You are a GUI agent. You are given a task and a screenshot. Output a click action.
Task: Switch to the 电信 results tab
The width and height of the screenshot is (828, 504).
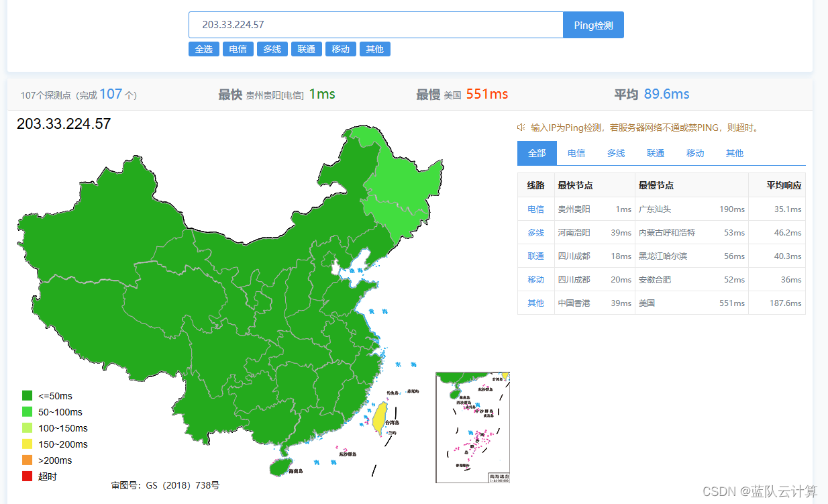pos(576,153)
